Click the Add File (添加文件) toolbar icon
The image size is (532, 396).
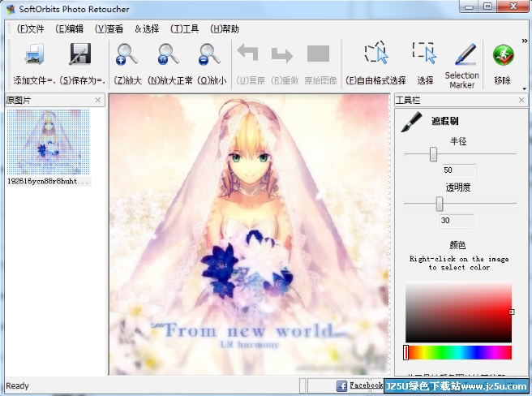click(34, 54)
